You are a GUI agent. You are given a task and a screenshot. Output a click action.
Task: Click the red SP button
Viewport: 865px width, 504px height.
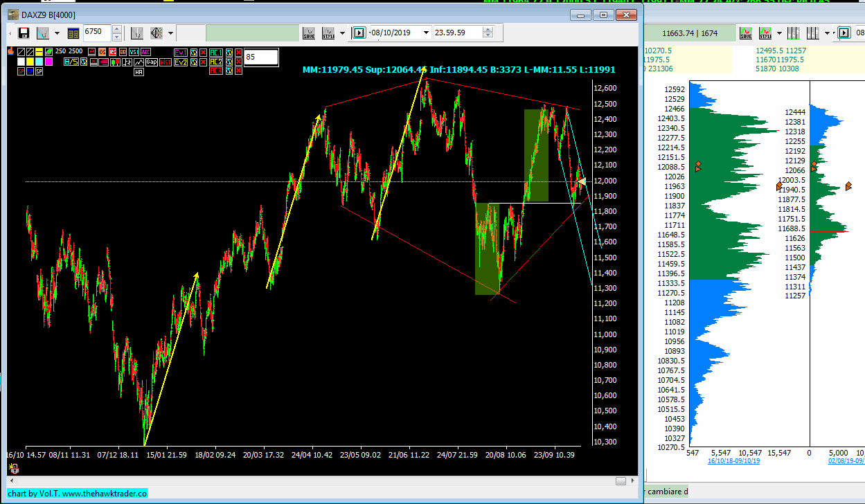click(21, 71)
